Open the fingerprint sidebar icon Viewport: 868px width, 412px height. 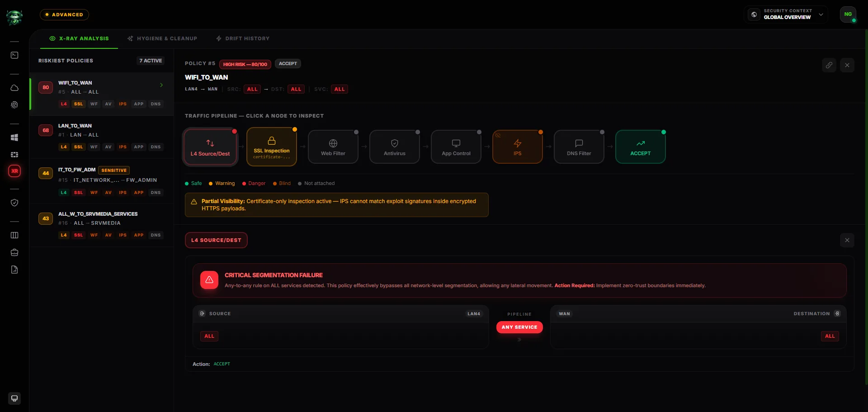click(14, 105)
